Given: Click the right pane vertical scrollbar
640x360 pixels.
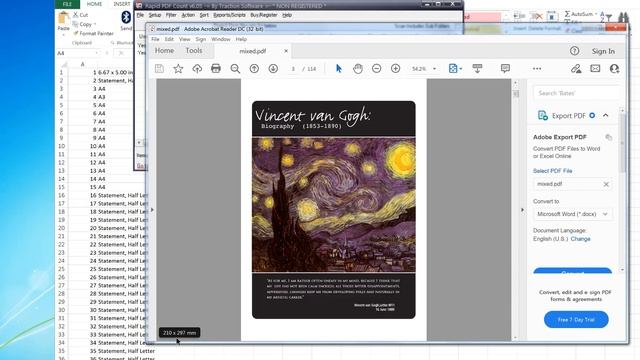Looking at the screenshot, I should pyautogui.click(x=622, y=190).
